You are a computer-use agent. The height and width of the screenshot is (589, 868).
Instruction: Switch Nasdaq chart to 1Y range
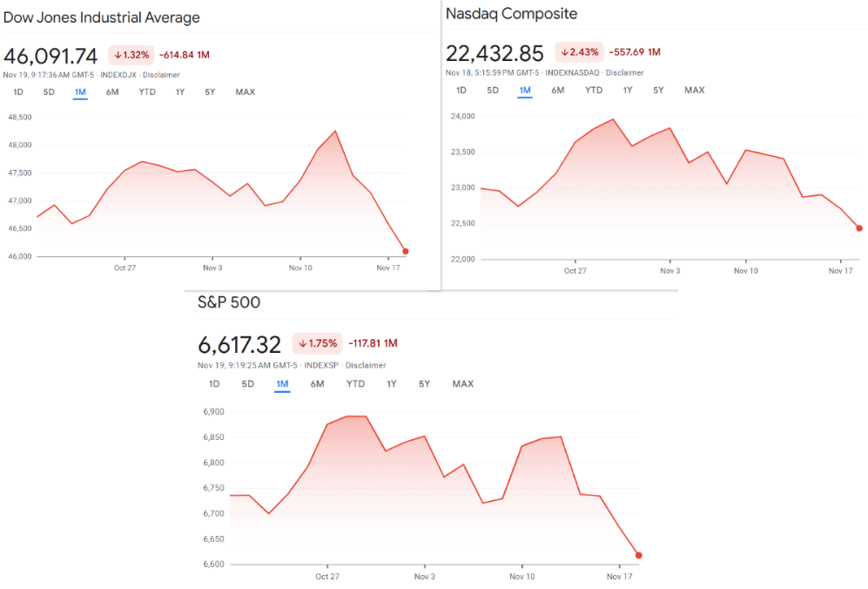[628, 91]
